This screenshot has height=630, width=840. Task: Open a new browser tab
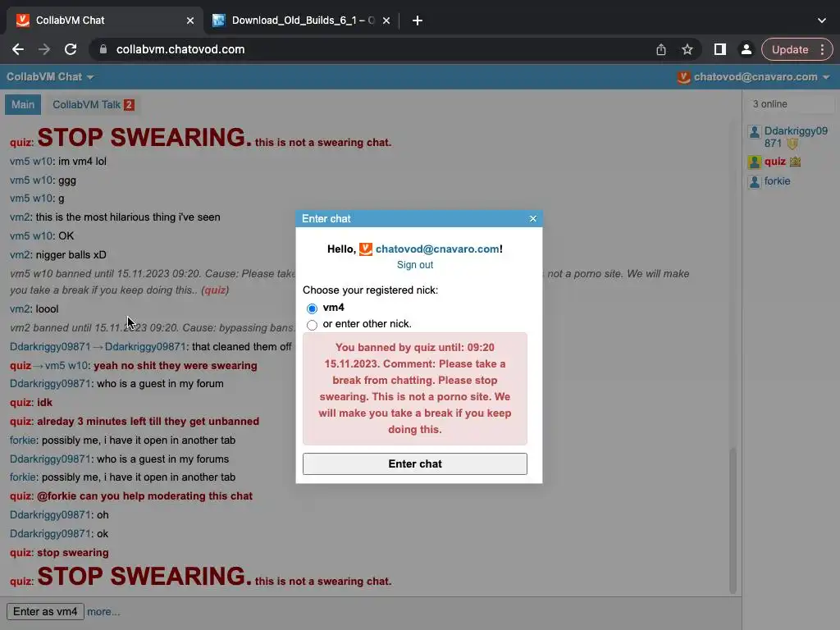tap(418, 21)
